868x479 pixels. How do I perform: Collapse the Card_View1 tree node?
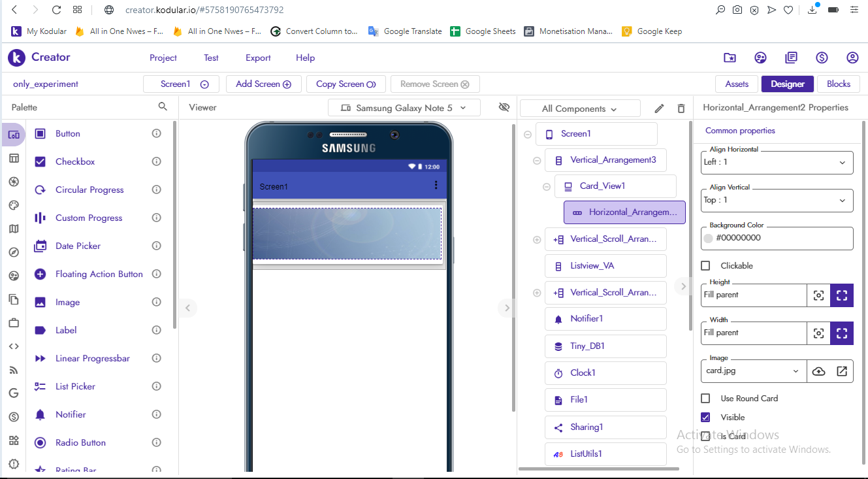(547, 187)
